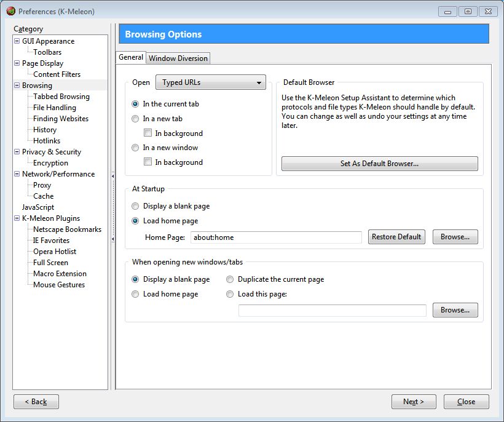Open the 'Typed URLs' dropdown
Viewport: 504px width, 422px height.
211,82
